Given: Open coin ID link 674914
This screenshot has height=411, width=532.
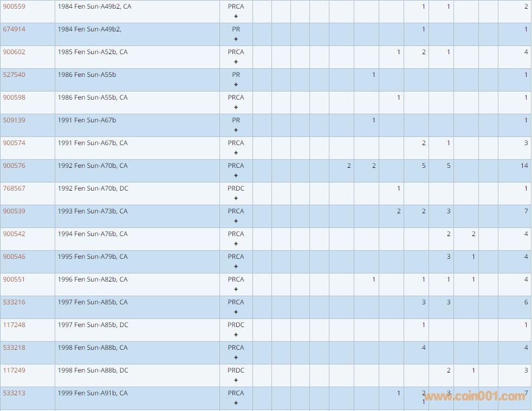Looking at the screenshot, I should point(14,29).
